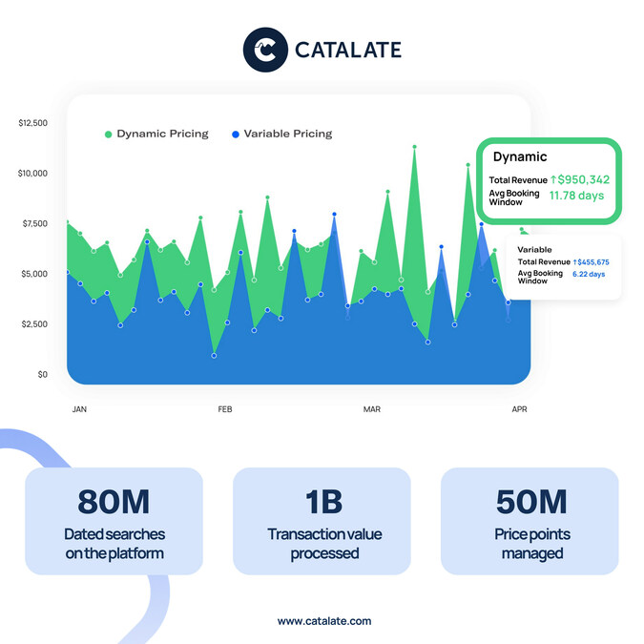Image resolution: width=644 pixels, height=644 pixels.
Task: Click Transaction value processed text
Action: click(x=324, y=544)
